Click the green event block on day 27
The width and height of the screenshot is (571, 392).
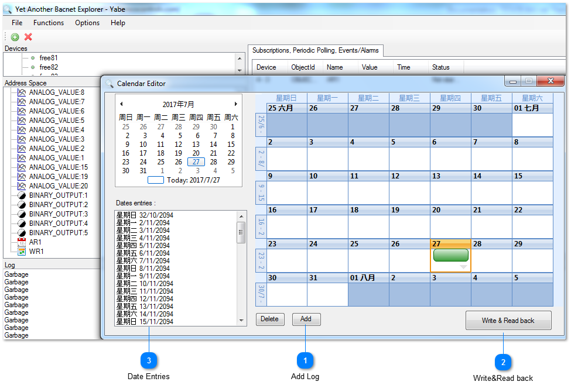tap(451, 255)
